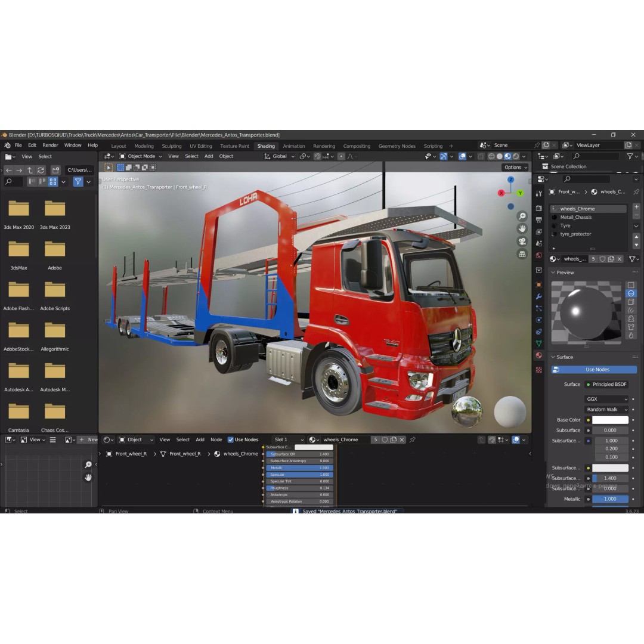The image size is (644, 644).
Task: Switch to the Layout workspace tab
Action: 118,146
